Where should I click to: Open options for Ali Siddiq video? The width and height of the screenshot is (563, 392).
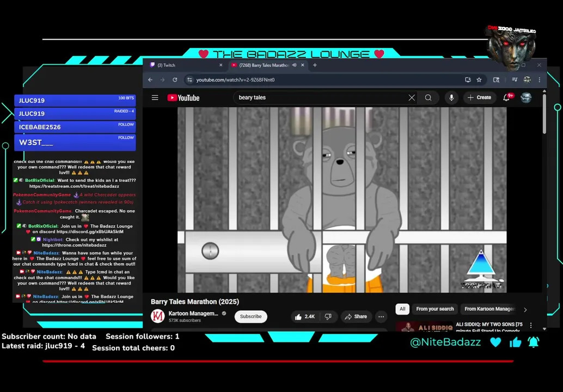(531, 325)
